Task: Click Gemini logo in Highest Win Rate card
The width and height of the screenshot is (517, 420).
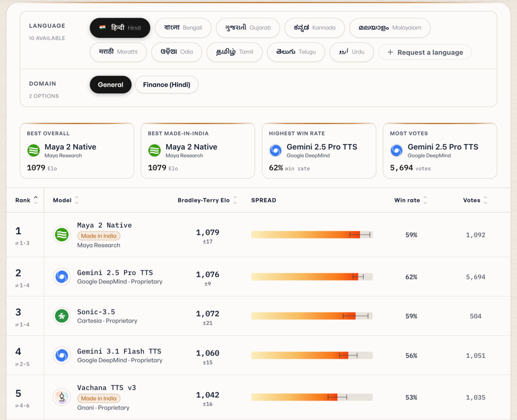Action: click(276, 150)
